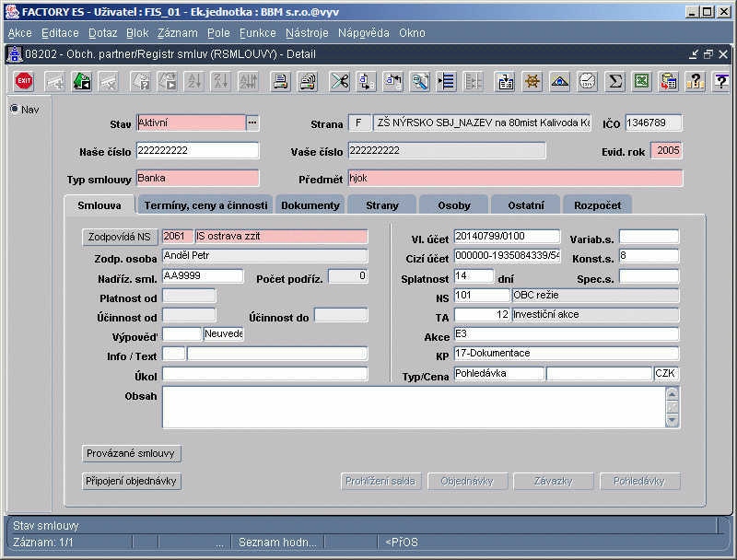
Task: Click the Sigma sum toolbar icon
Action: pos(615,81)
